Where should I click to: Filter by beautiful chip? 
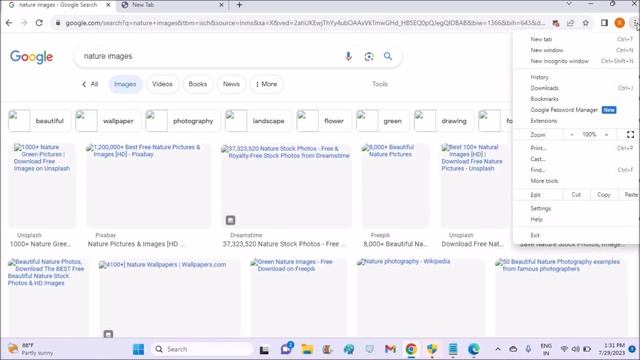pos(39,121)
